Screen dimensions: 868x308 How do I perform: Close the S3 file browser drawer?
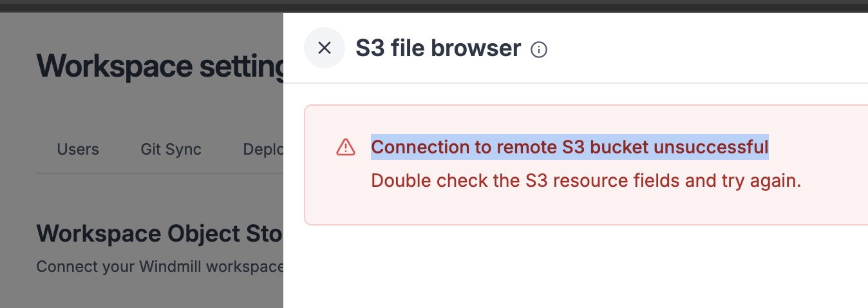pos(325,48)
